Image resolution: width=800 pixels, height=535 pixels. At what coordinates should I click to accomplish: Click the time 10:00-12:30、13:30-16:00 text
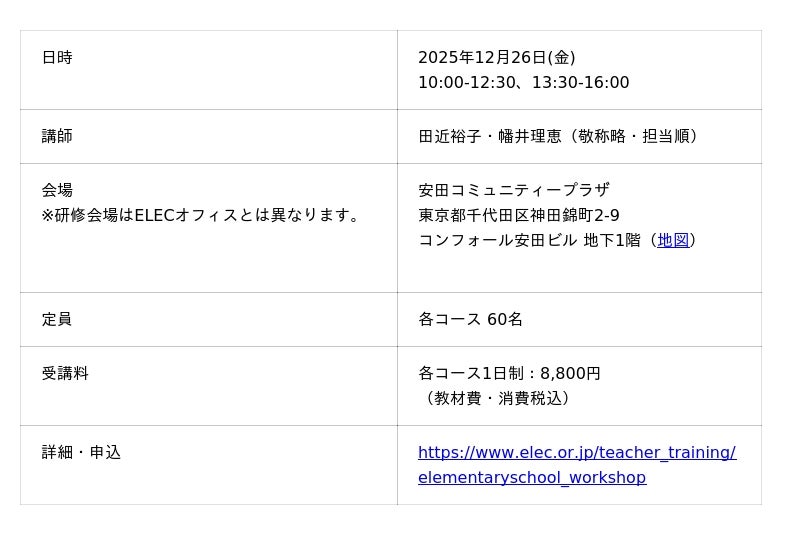(x=523, y=83)
